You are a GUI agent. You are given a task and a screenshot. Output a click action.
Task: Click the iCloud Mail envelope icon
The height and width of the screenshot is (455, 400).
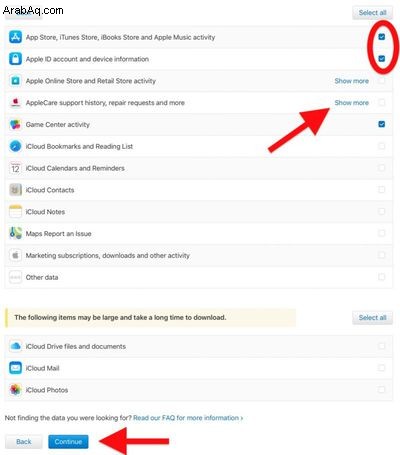pos(15,368)
